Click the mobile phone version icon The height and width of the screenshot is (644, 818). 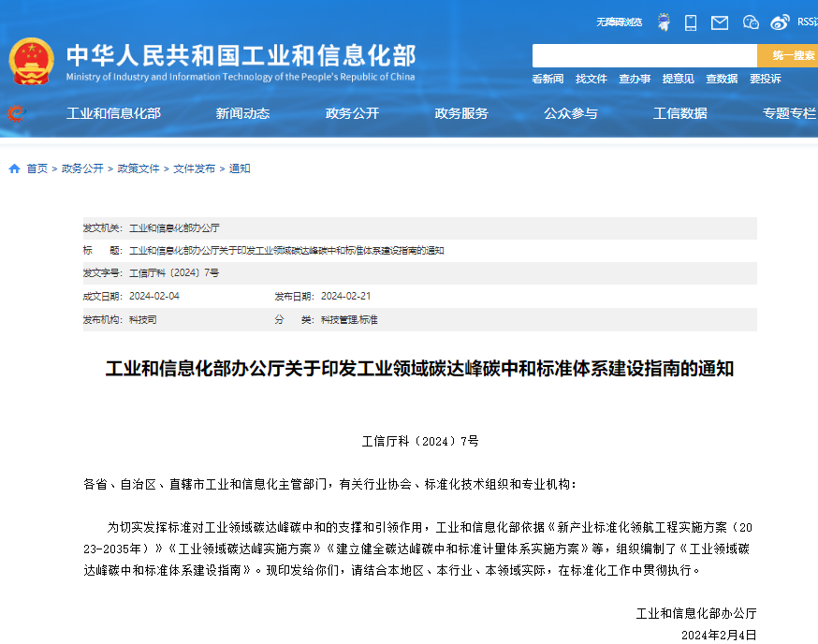pyautogui.click(x=691, y=22)
